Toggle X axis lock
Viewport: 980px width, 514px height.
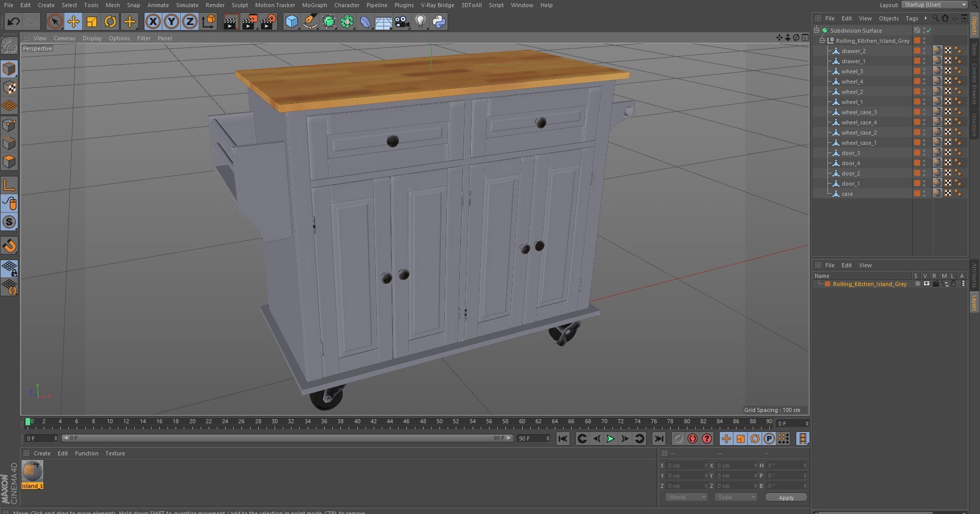153,21
